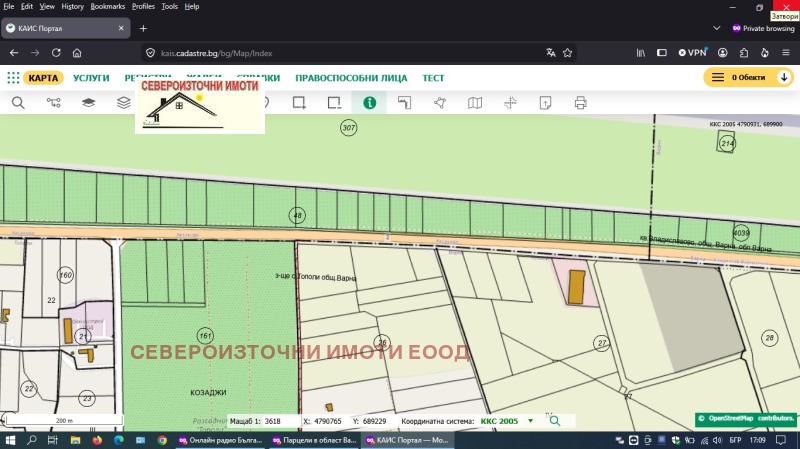Click the coordinate search magnifier icon
Image resolution: width=800 pixels, height=449 pixels.
coord(555,421)
